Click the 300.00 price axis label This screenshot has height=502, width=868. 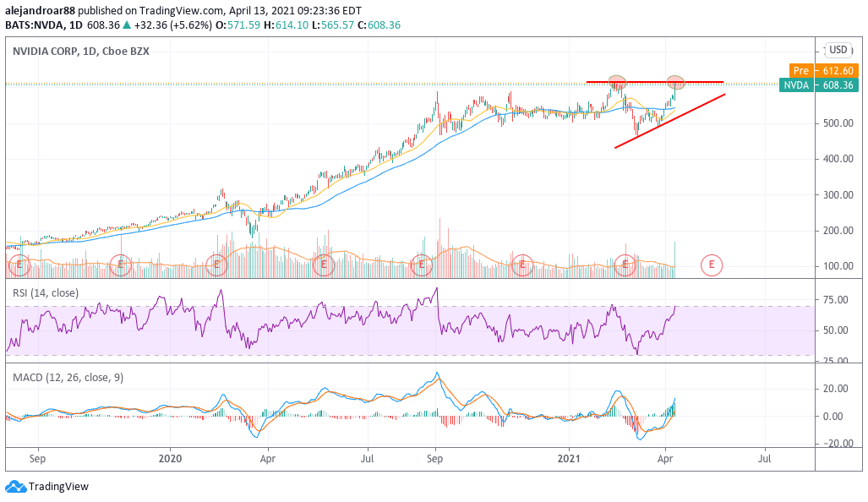(x=838, y=195)
